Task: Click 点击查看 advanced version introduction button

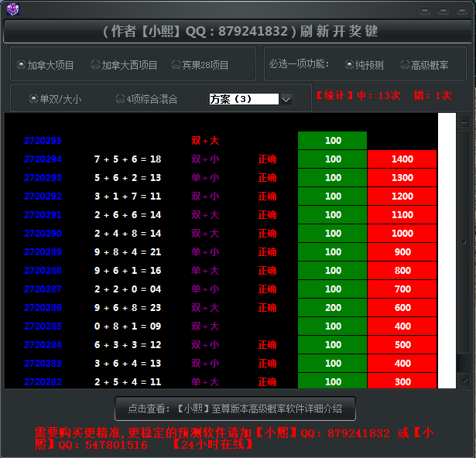Action: click(235, 408)
